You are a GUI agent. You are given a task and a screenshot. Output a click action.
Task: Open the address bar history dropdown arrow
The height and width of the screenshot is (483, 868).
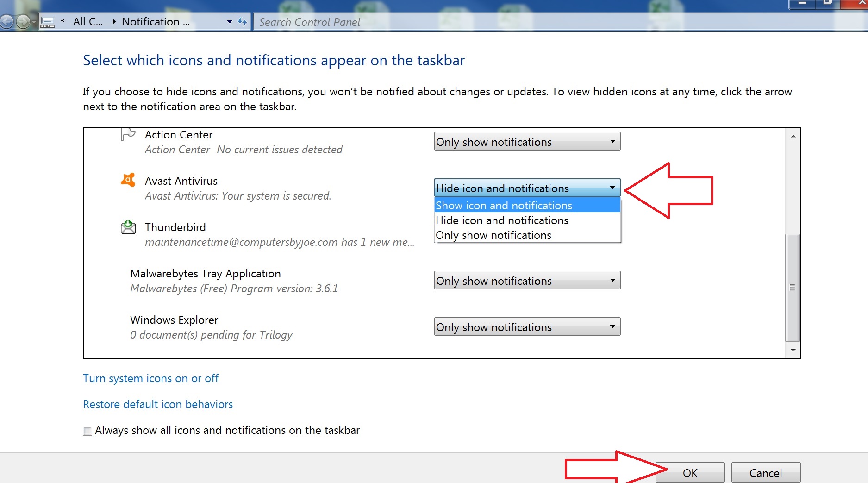pyautogui.click(x=229, y=22)
